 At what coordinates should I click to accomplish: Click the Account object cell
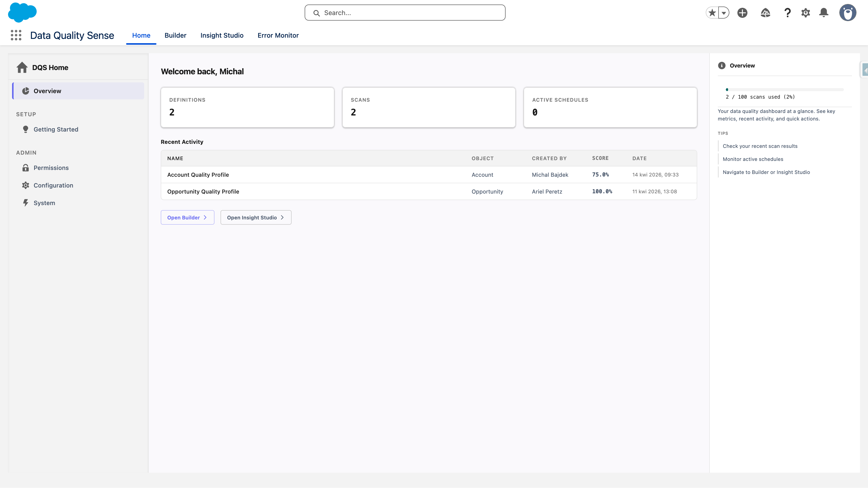(482, 175)
